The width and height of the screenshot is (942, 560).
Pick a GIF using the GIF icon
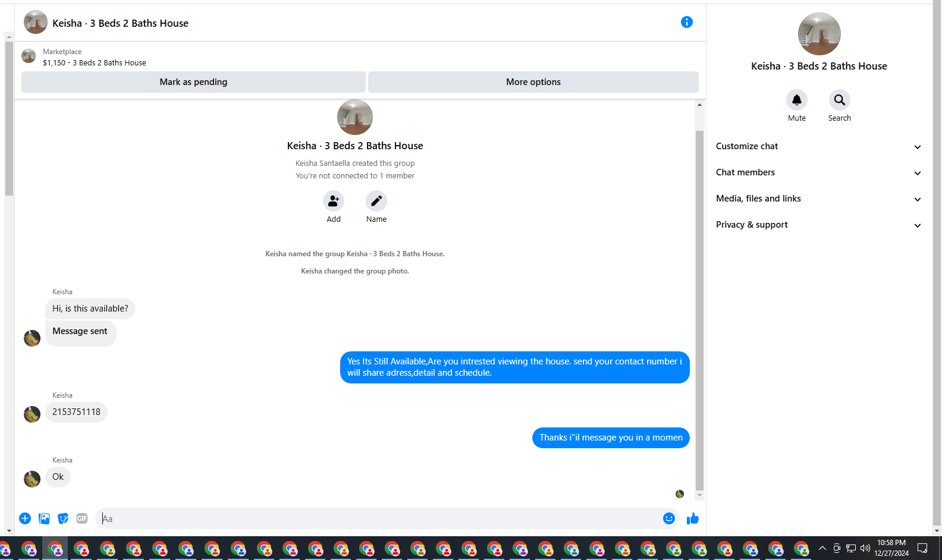point(82,518)
